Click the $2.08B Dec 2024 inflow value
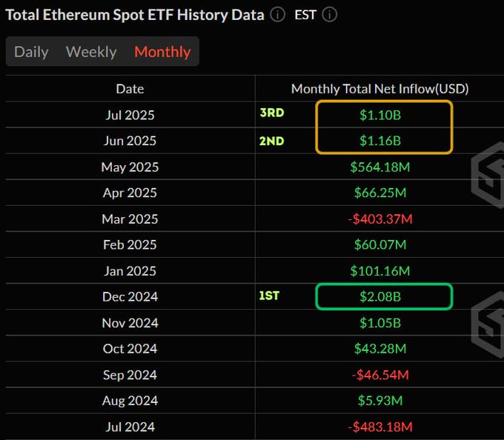 380,296
